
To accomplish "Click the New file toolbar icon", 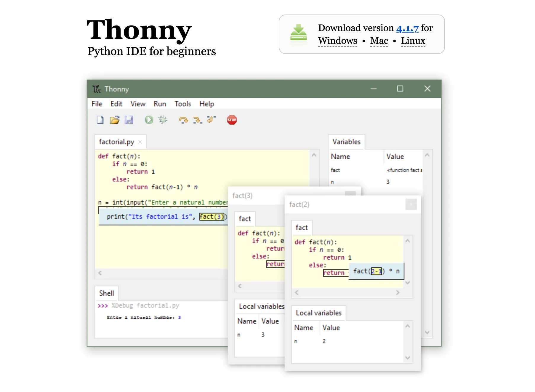I will coord(100,120).
